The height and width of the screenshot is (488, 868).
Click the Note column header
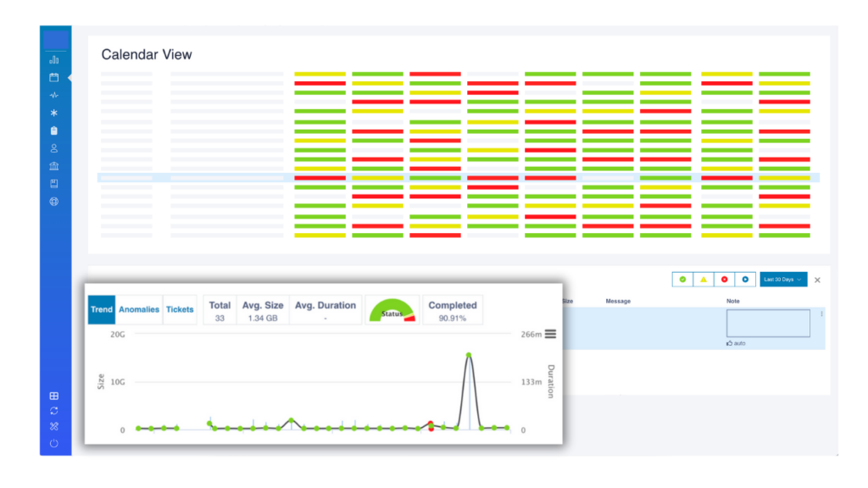point(733,301)
